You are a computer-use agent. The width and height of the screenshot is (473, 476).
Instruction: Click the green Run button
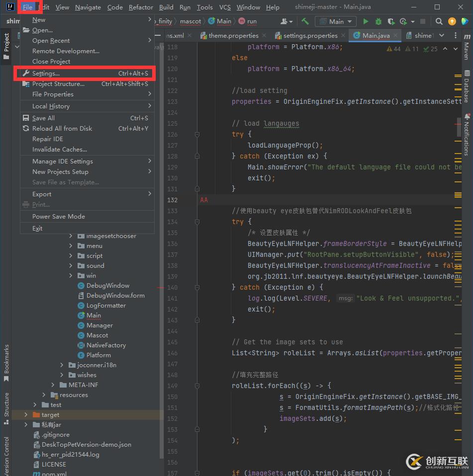[366, 21]
